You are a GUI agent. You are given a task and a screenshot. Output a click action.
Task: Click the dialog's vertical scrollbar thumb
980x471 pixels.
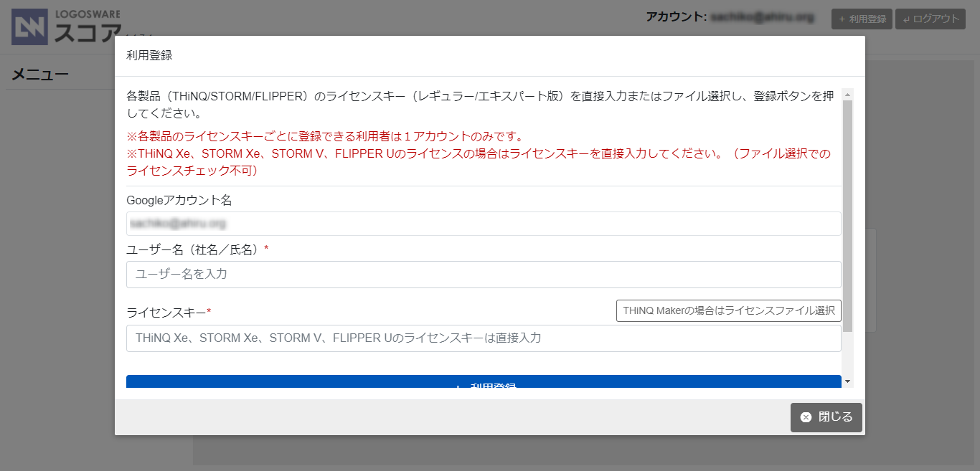(847, 215)
